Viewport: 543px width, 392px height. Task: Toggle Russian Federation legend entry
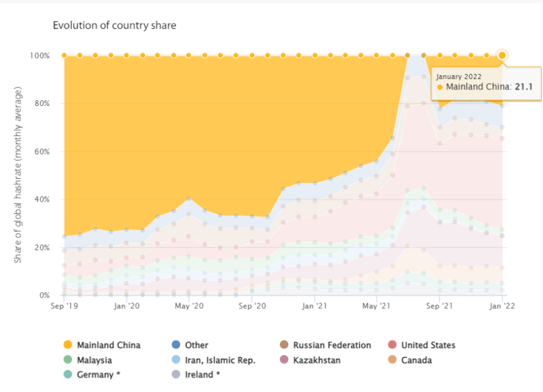pos(326,345)
